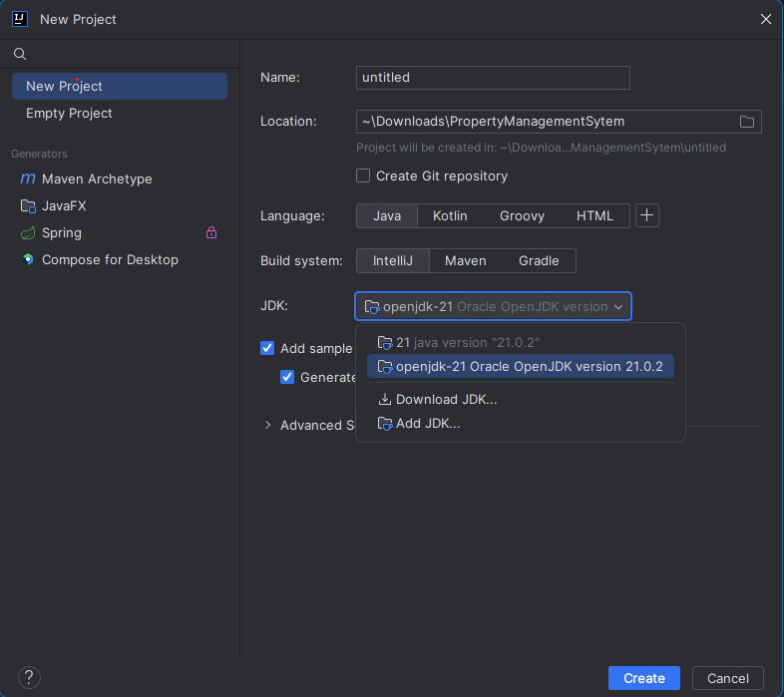The width and height of the screenshot is (784, 697).
Task: Collapse the JDK dropdown via its chevron
Action: [x=618, y=306]
